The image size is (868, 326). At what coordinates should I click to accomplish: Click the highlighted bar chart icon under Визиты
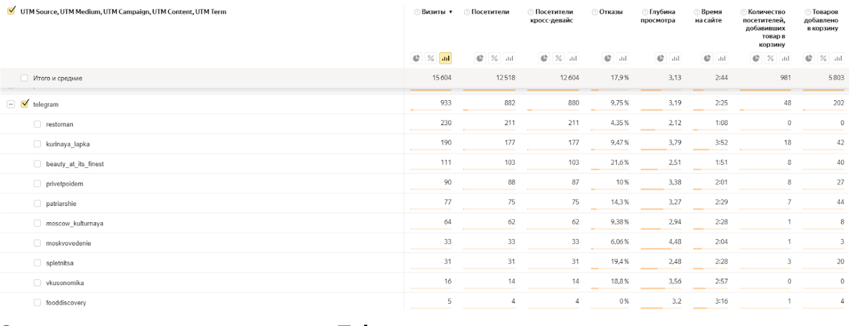point(446,58)
